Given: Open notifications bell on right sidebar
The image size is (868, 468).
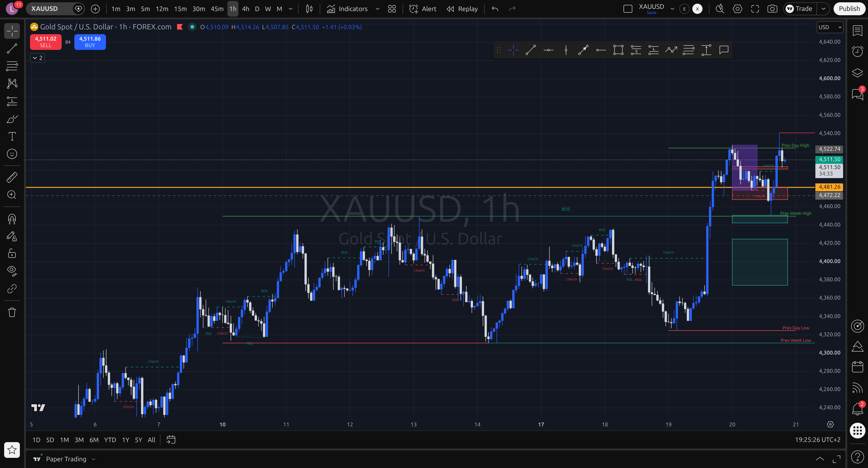Looking at the screenshot, I should click(x=858, y=409).
